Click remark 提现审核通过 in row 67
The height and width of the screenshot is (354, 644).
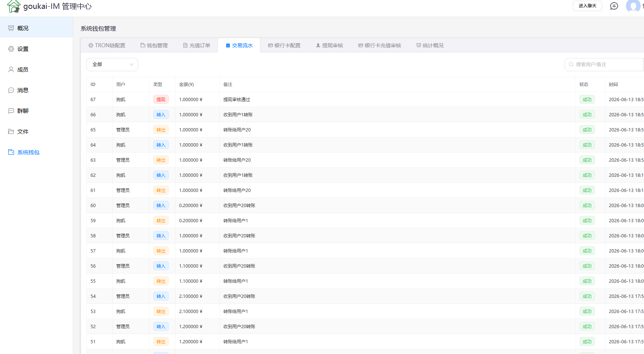[x=237, y=100]
